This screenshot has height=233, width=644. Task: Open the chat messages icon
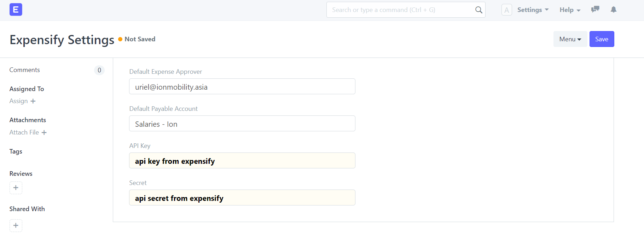click(595, 10)
